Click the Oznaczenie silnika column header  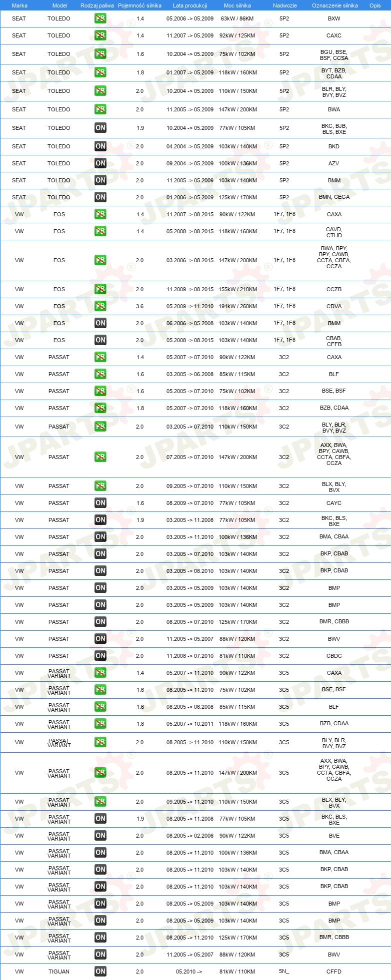click(335, 5)
